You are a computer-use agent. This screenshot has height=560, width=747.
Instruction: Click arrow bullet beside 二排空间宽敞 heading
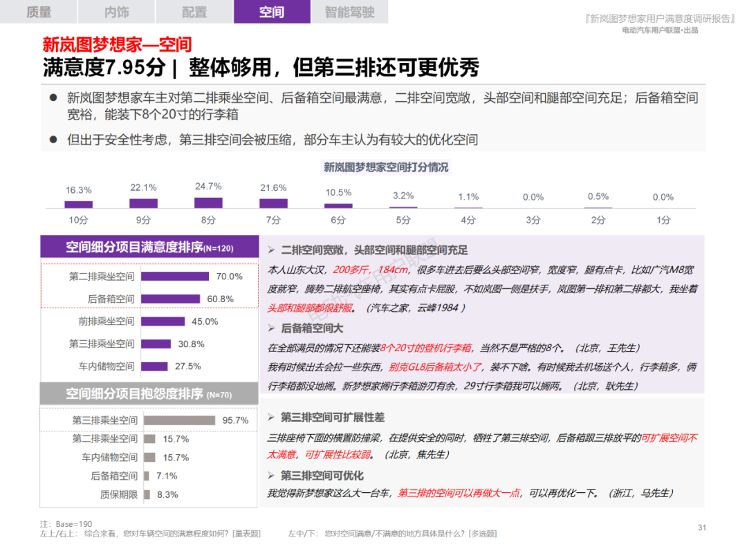272,250
